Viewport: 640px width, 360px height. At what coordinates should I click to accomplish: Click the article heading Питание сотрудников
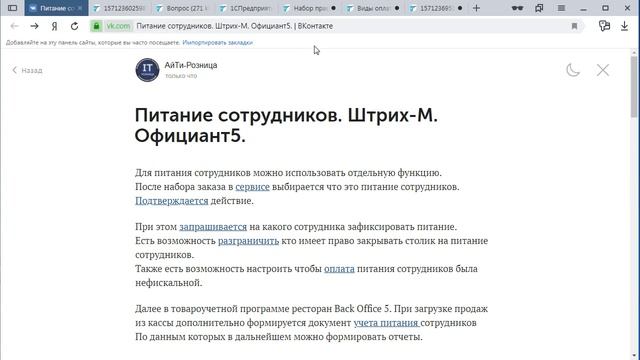click(x=286, y=125)
